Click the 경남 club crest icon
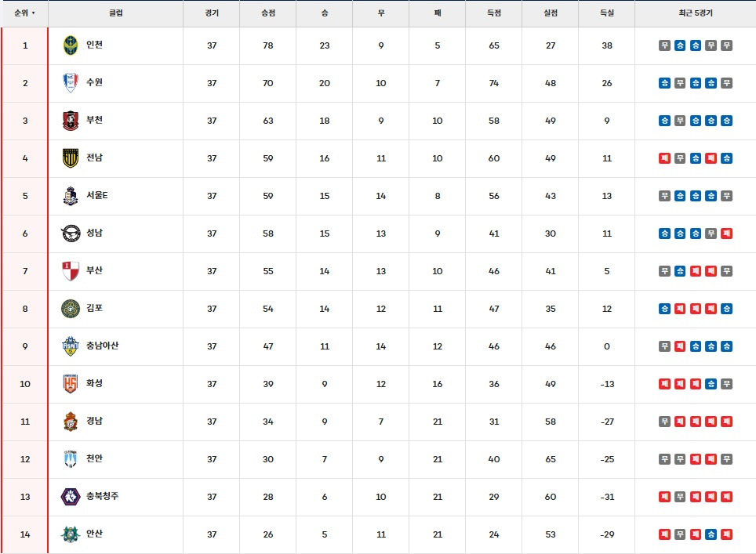This screenshot has width=756, height=554. point(71,422)
